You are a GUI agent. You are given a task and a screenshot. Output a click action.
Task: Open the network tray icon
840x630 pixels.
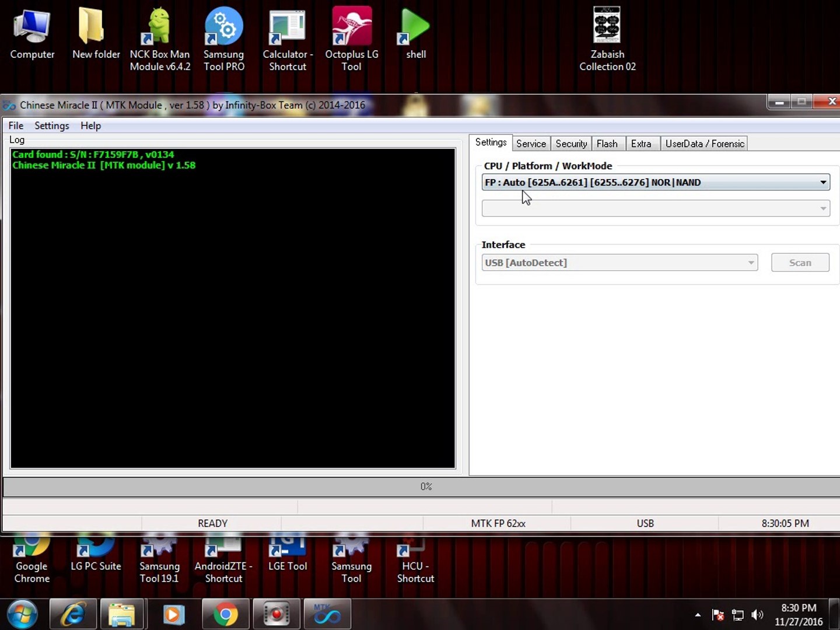click(x=738, y=615)
